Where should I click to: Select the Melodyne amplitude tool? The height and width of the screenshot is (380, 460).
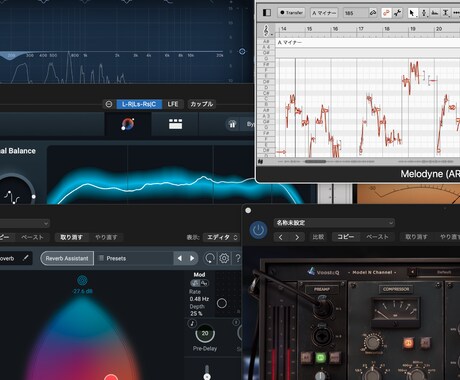coord(435,13)
